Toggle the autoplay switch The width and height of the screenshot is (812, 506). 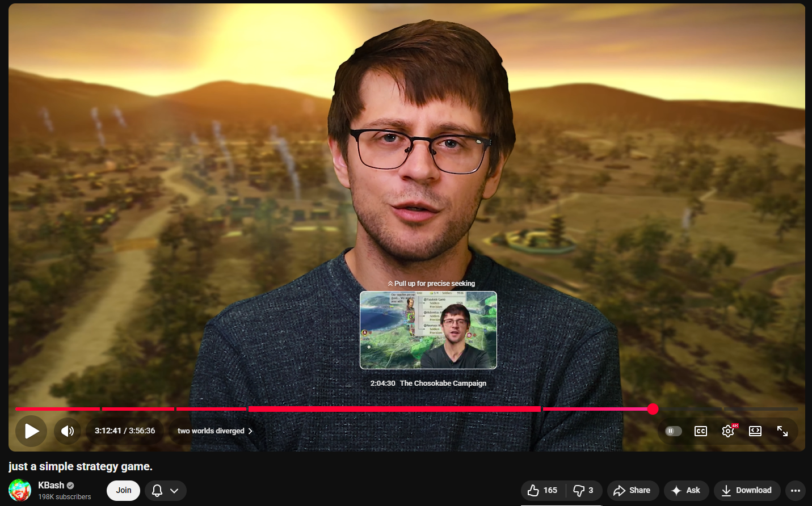(673, 431)
